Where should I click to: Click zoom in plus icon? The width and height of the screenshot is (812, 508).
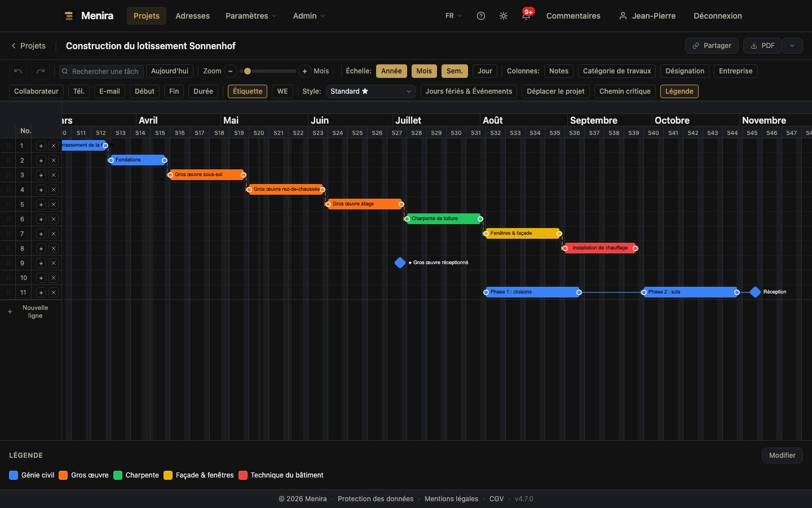304,71
